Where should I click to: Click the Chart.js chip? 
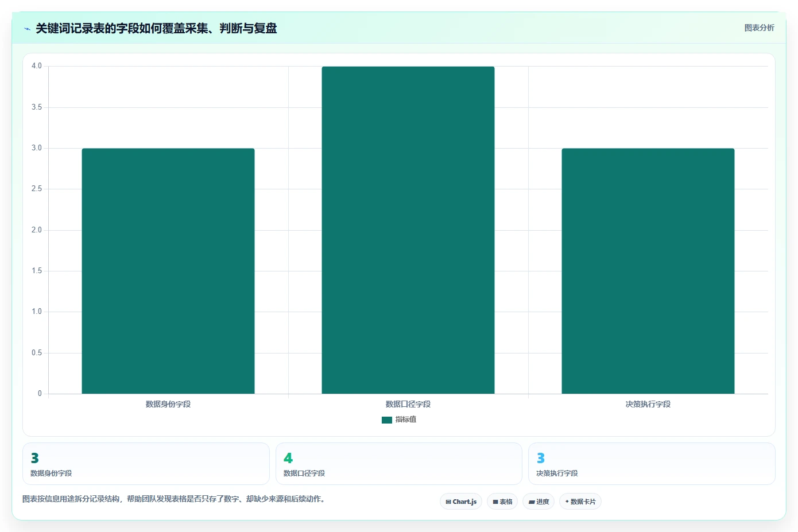[x=461, y=502]
